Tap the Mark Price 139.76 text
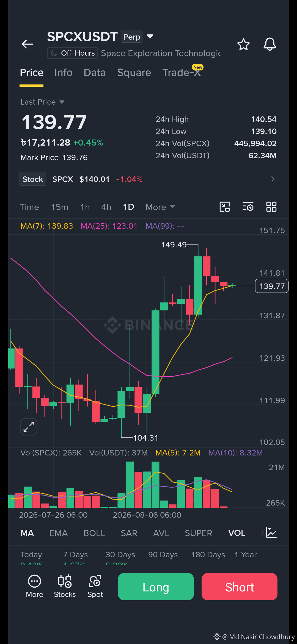The image size is (297, 644). point(54,157)
